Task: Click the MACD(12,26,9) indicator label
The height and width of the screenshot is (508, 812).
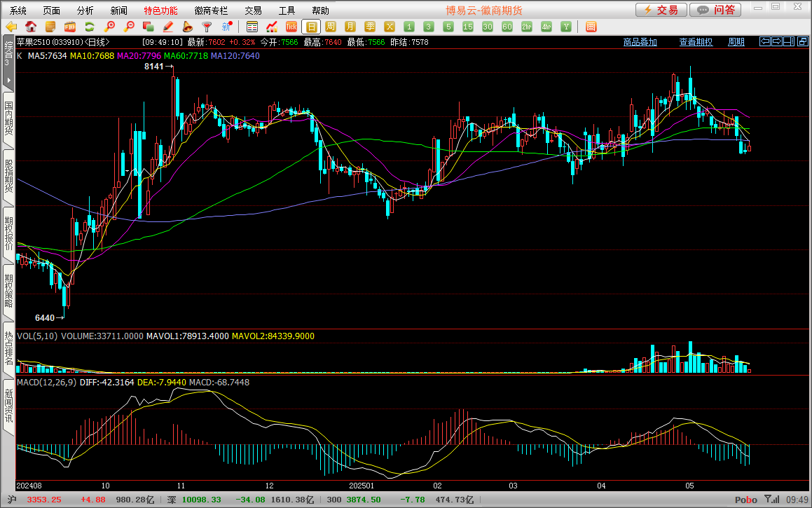Action: click(x=47, y=382)
